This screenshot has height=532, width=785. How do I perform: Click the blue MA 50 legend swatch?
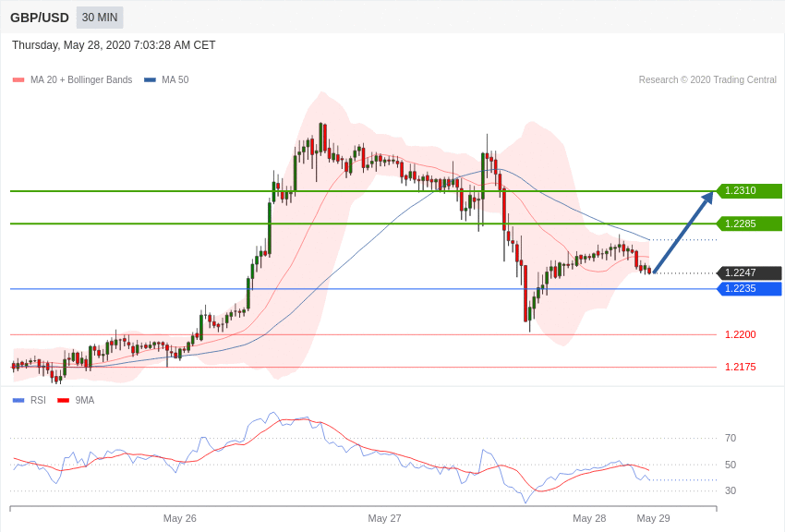click(150, 80)
